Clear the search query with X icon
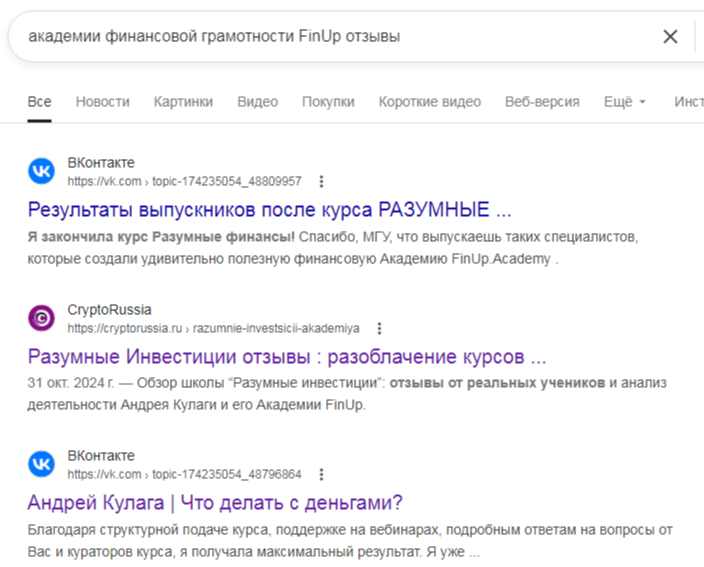 (x=670, y=37)
